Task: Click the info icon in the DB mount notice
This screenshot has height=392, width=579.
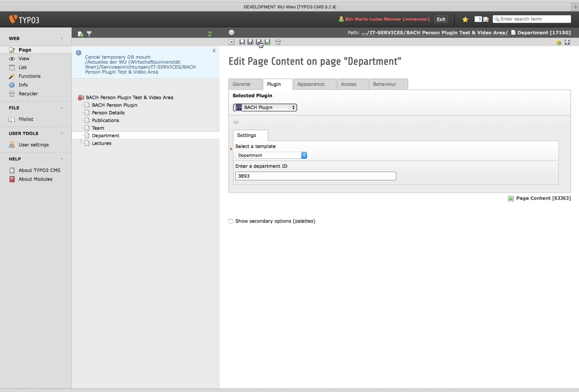Action: (x=79, y=53)
